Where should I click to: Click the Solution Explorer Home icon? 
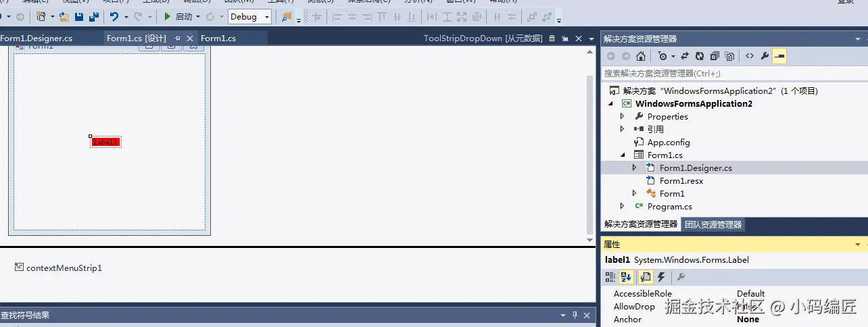point(641,56)
